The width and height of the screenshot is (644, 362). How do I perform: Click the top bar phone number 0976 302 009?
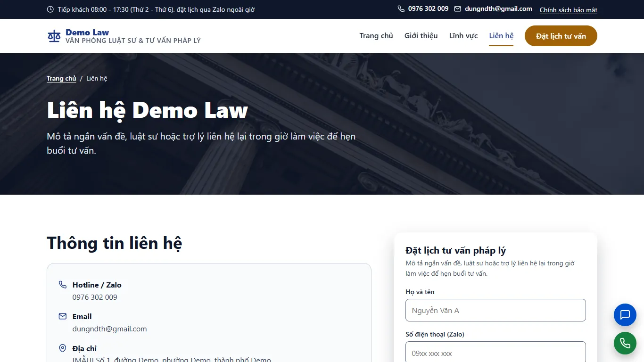point(429,9)
